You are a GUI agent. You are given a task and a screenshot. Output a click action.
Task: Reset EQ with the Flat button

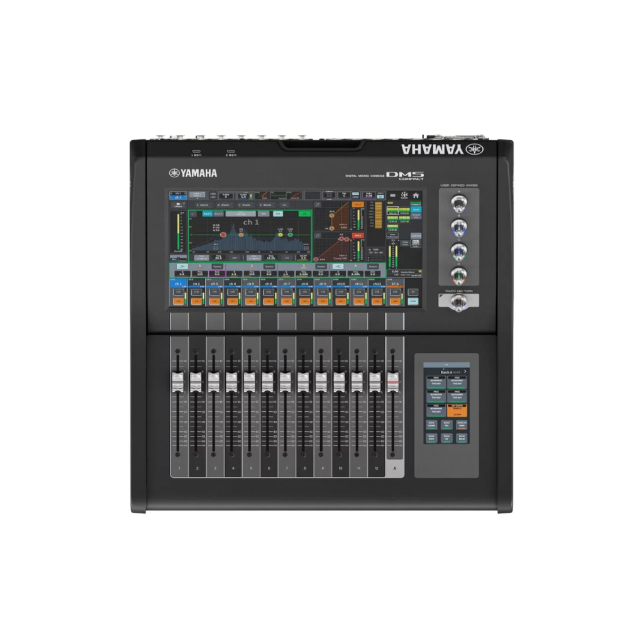[264, 214]
